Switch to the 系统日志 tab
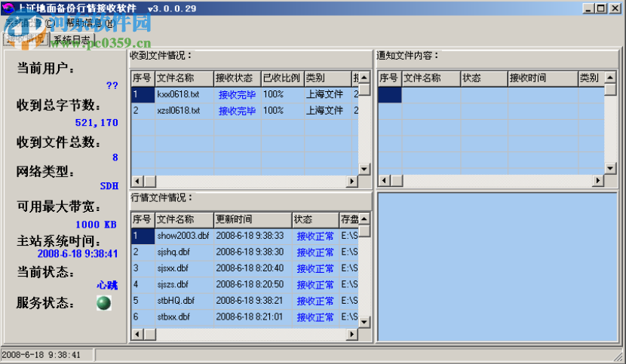626x364 pixels. [72, 39]
